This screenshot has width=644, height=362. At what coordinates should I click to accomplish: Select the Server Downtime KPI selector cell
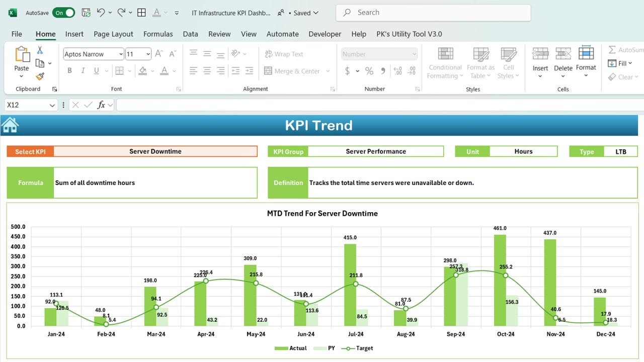click(155, 151)
